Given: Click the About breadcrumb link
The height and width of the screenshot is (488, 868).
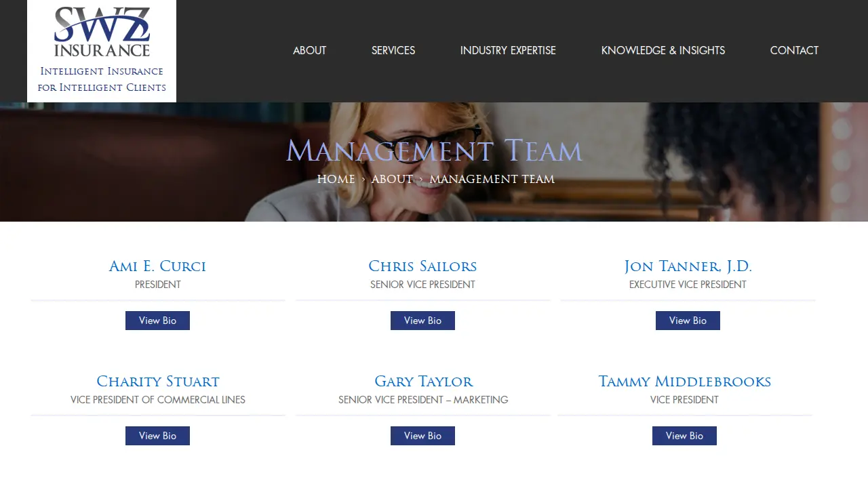Looking at the screenshot, I should tap(392, 179).
